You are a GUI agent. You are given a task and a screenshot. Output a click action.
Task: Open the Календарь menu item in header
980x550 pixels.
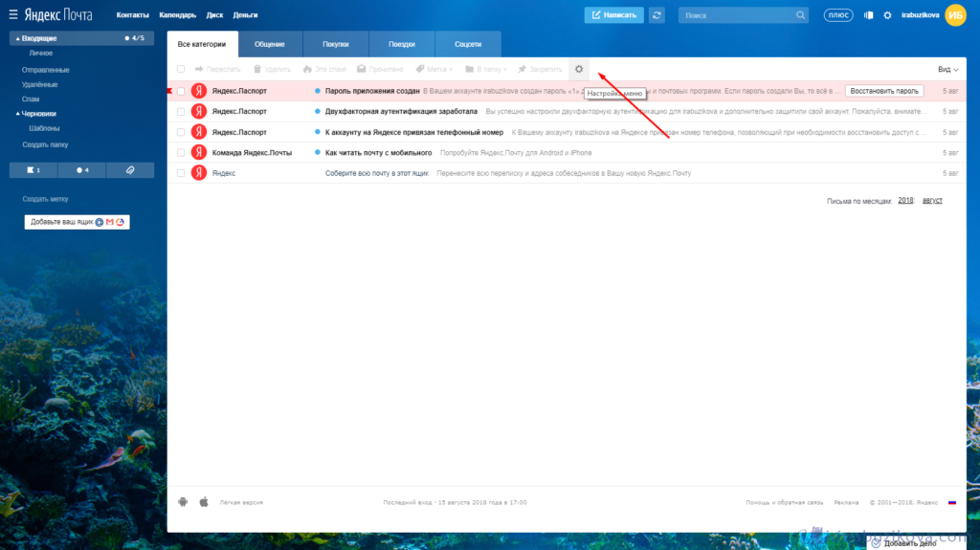[177, 15]
